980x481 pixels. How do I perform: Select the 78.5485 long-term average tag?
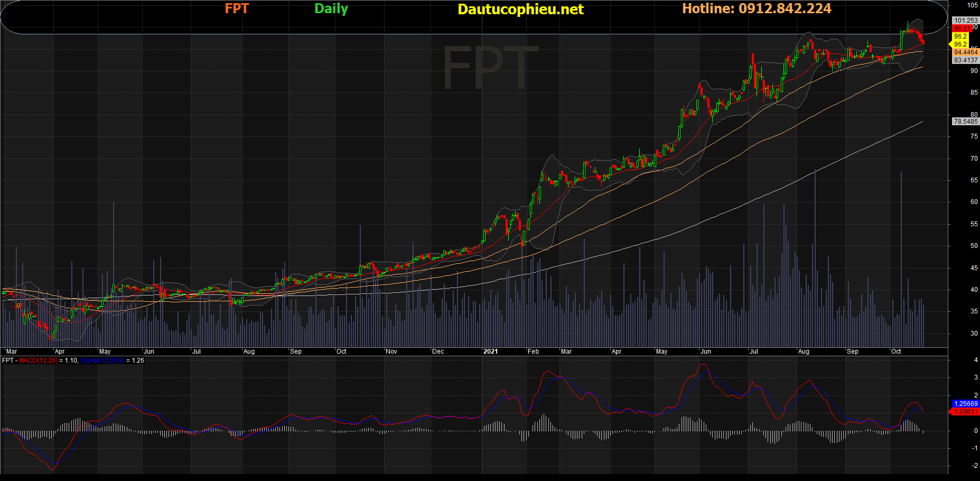(965, 122)
